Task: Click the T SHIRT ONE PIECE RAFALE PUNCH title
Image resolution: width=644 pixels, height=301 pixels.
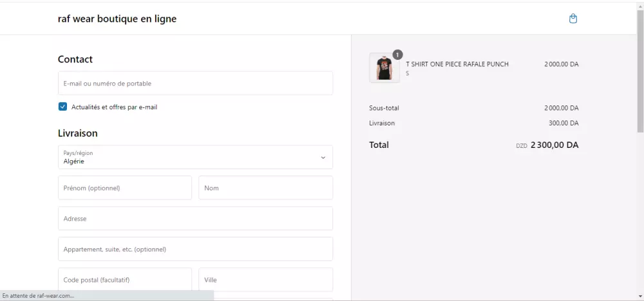Action: (457, 64)
